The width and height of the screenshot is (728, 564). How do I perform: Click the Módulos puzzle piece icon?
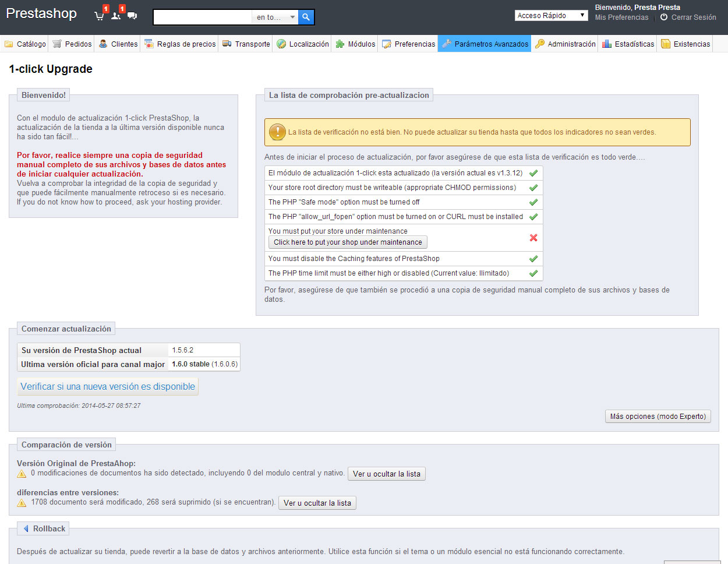tap(340, 44)
